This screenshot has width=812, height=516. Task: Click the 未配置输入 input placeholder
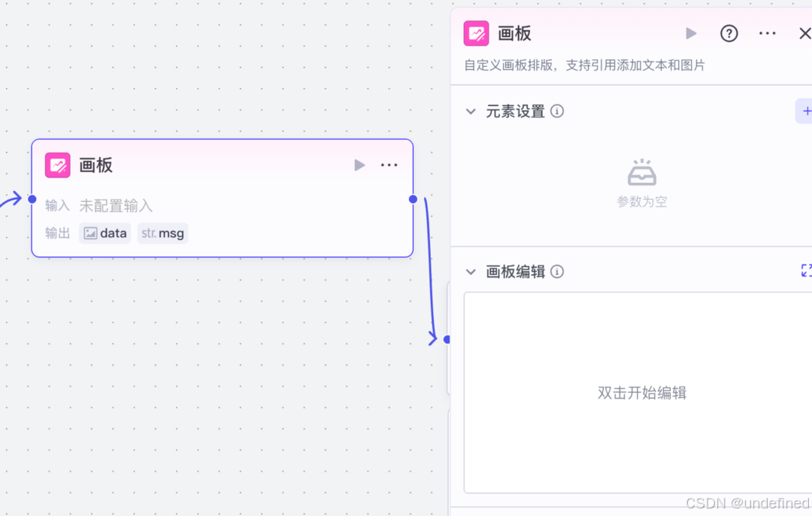point(116,205)
